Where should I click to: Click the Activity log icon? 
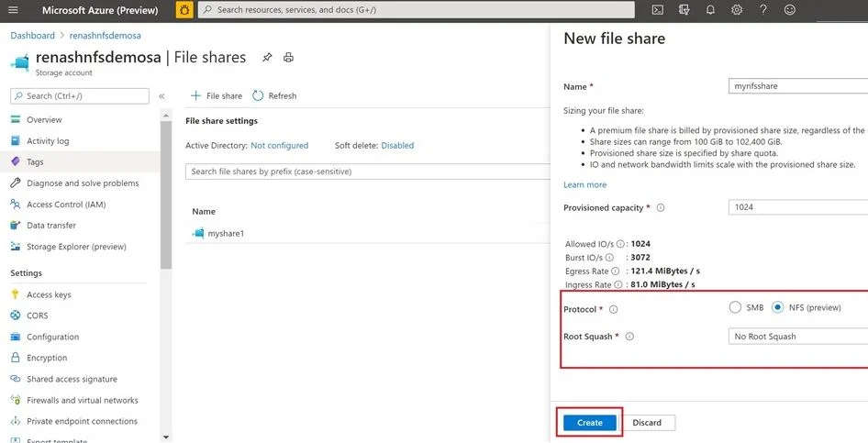(16, 141)
